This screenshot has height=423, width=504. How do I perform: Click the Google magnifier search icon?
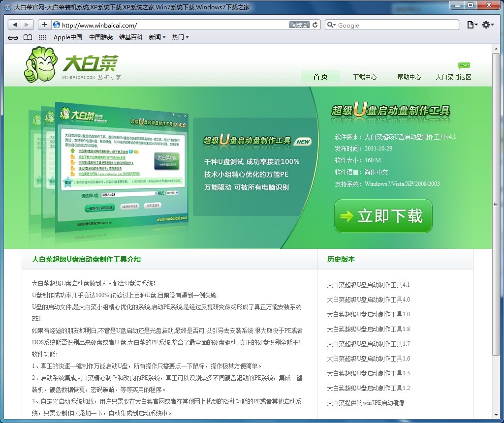pos(331,25)
